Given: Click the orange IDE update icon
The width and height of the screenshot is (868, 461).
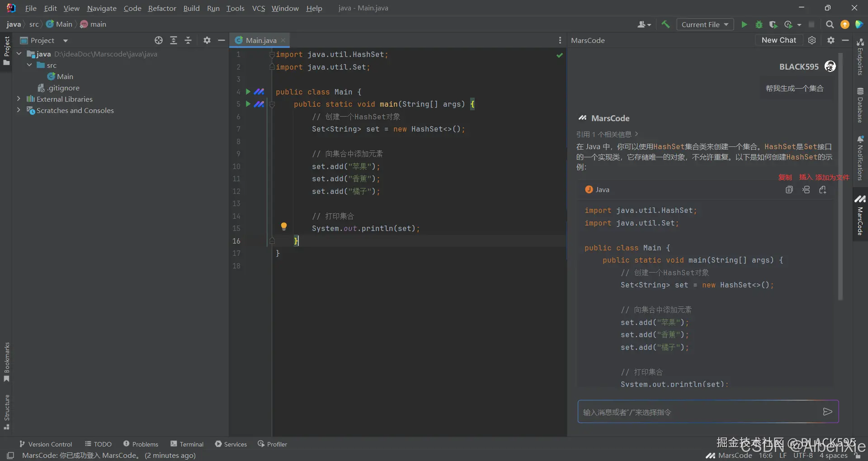Looking at the screenshot, I should (x=844, y=24).
